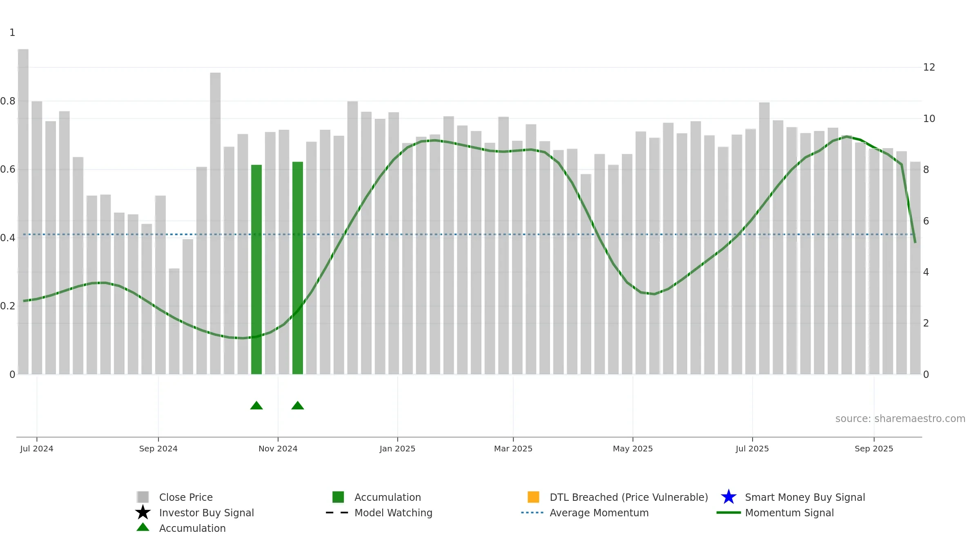The image size is (980, 551).
Task: Click the Smart Money Buy Signal label
Action: click(x=805, y=497)
